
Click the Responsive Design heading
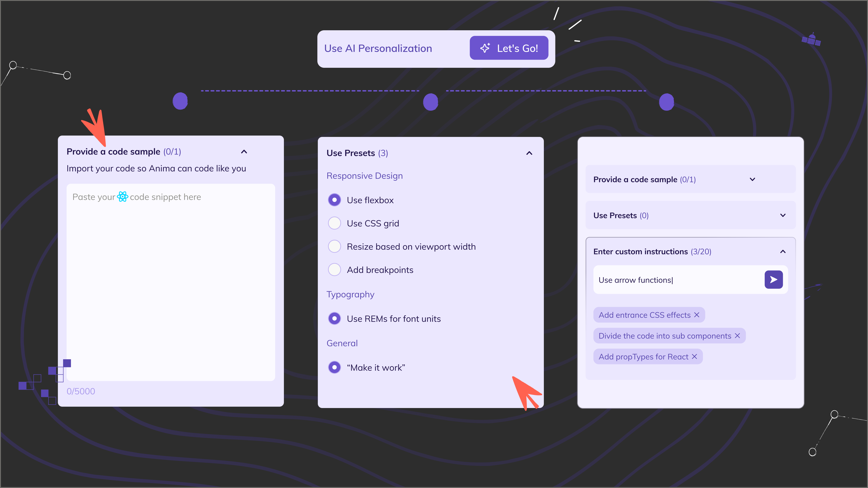365,176
